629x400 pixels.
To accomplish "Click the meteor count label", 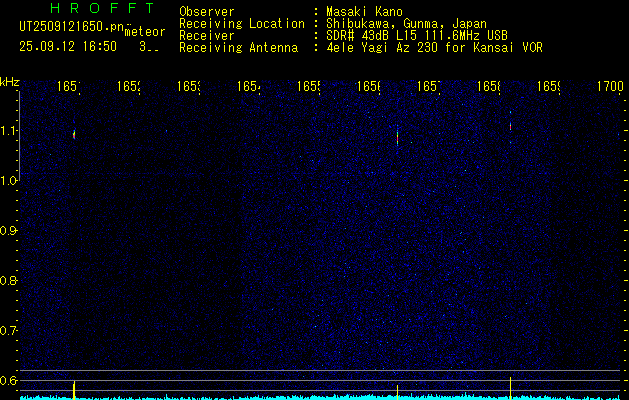I will click(145, 32).
